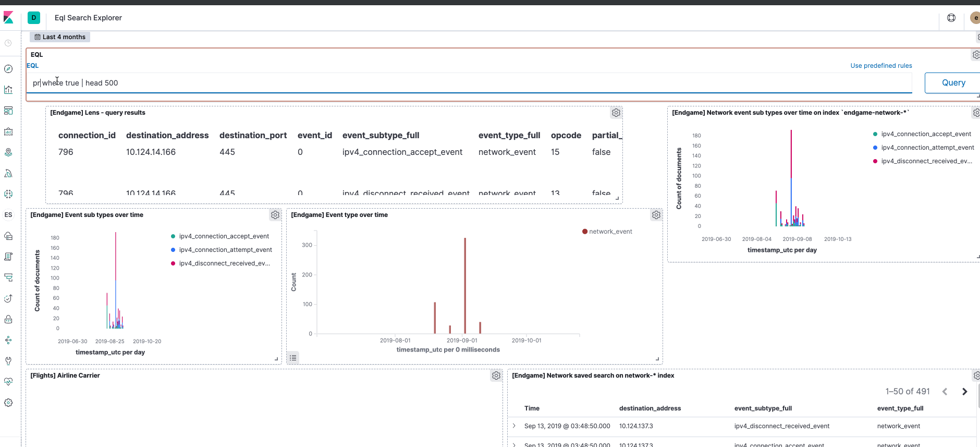Open the Recently viewed clock icon
The width and height of the screenshot is (980, 447).
tap(8, 43)
